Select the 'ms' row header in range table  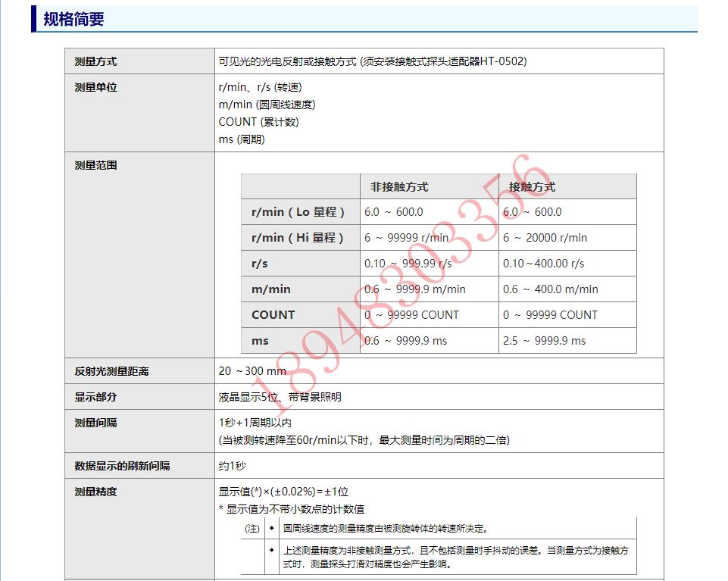click(260, 341)
